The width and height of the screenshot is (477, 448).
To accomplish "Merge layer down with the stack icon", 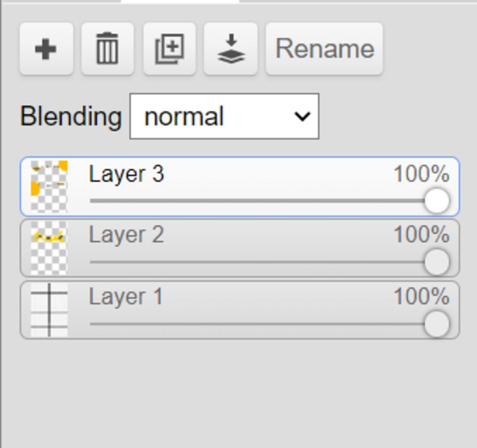I will point(231,48).
